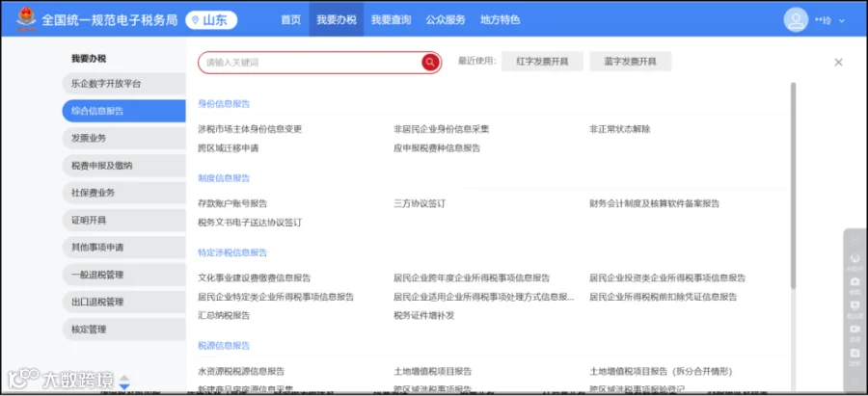Image resolution: width=868 pixels, height=396 pixels.
Task: Open 居民企业跨年度企业所得税事项信息报告
Action: (472, 277)
